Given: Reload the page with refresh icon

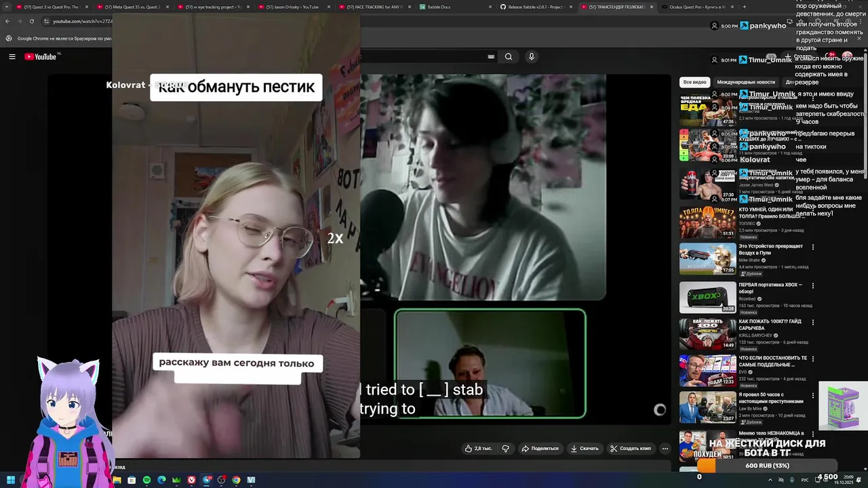Looking at the screenshot, I should tap(31, 21).
